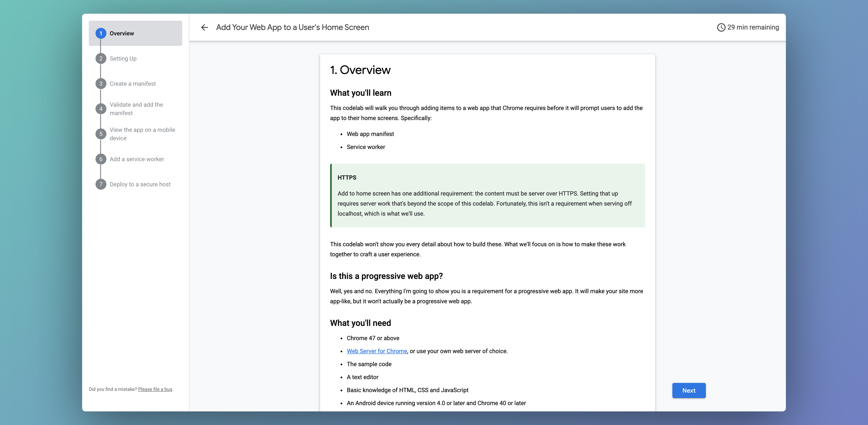The height and width of the screenshot is (425, 868).
Task: Click the codelab title in the header
Action: pos(292,27)
